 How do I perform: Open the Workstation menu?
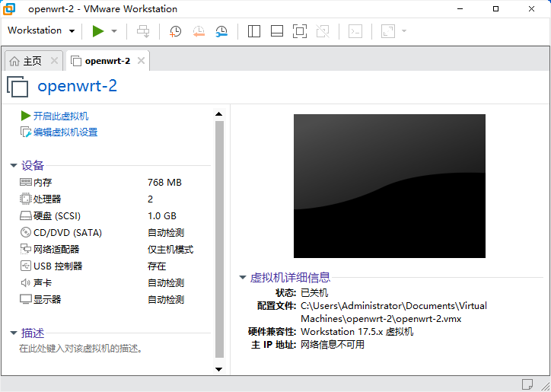pyautogui.click(x=41, y=30)
